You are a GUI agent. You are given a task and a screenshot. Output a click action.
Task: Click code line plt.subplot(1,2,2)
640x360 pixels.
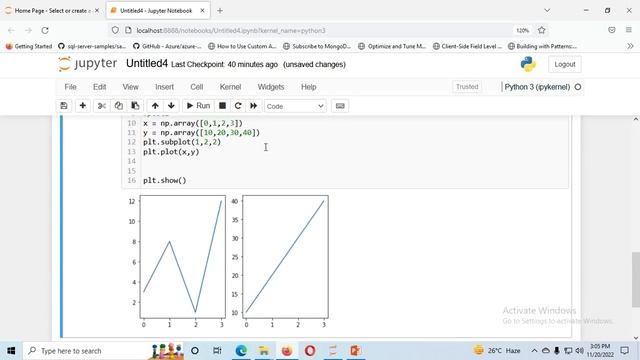coord(182,142)
